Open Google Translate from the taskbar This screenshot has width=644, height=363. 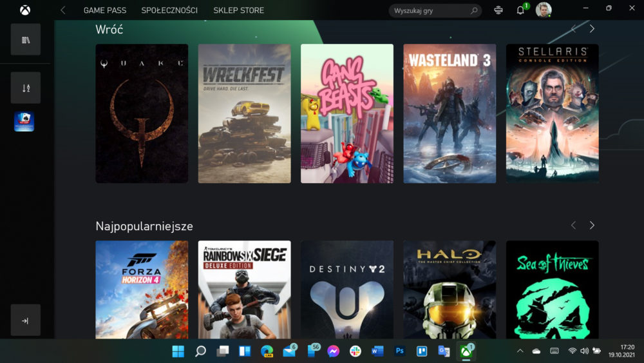coord(444,351)
